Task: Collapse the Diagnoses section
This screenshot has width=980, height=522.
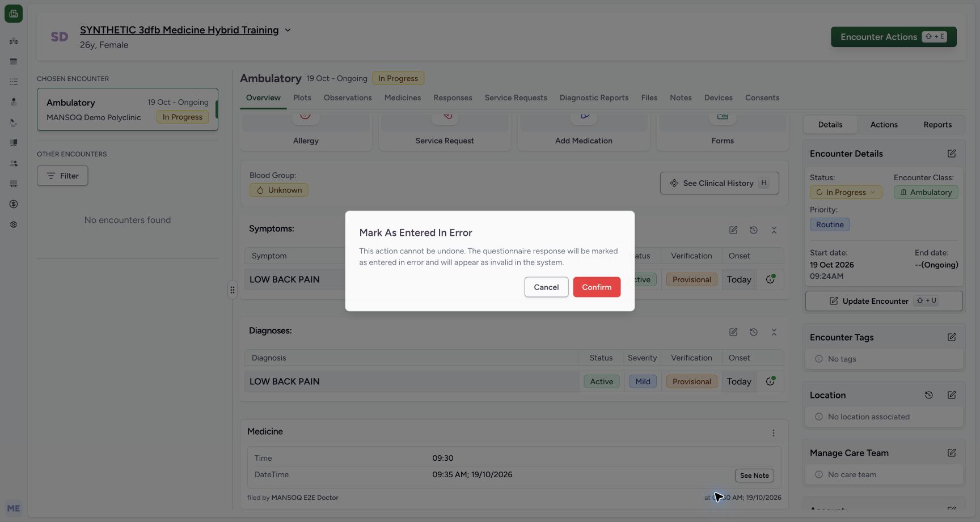Action: coord(774,332)
